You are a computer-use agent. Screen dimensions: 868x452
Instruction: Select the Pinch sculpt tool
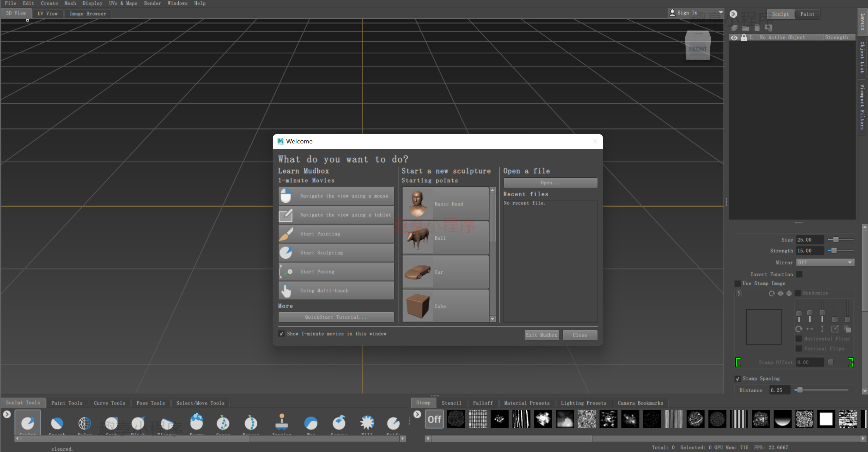coord(138,423)
